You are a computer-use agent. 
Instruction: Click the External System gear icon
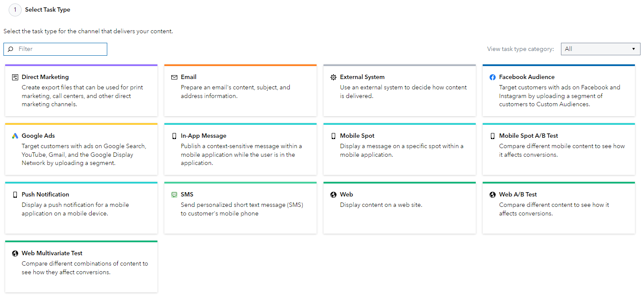point(333,76)
